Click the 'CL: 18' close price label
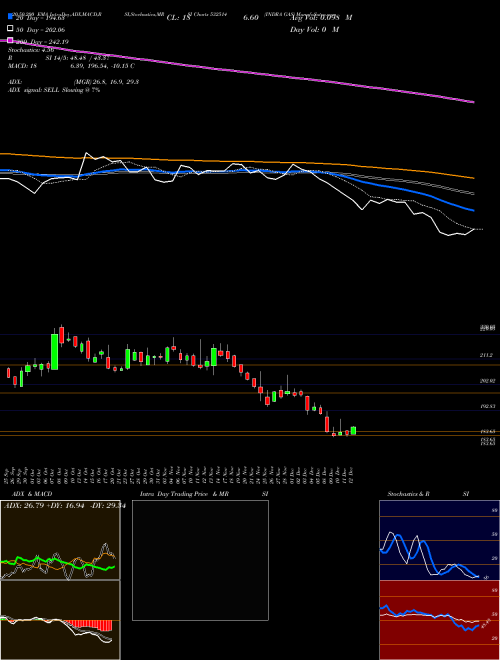The width and height of the screenshot is (500, 660). [x=178, y=18]
